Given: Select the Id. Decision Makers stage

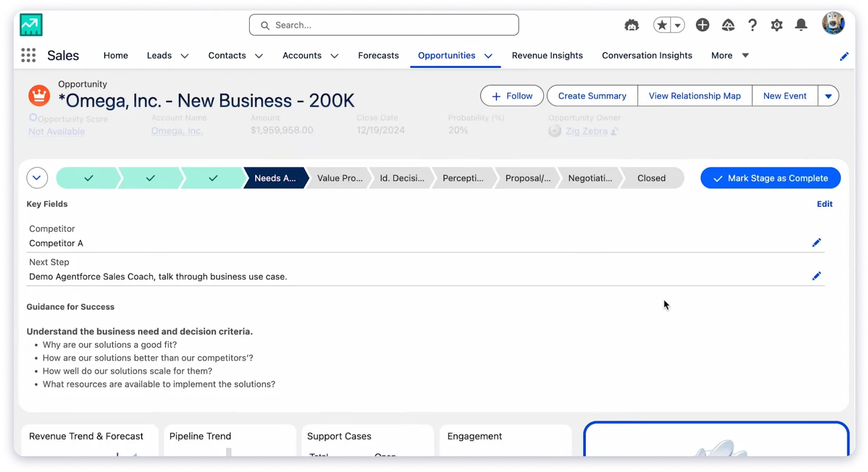Looking at the screenshot, I should (402, 178).
